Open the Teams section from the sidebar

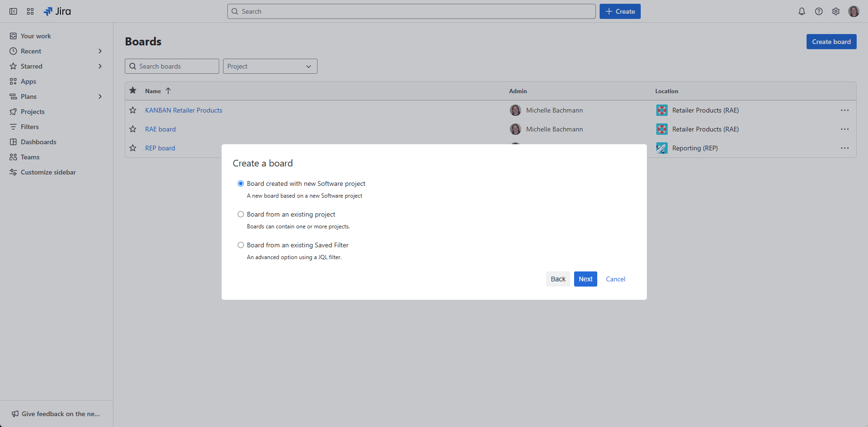coord(29,157)
